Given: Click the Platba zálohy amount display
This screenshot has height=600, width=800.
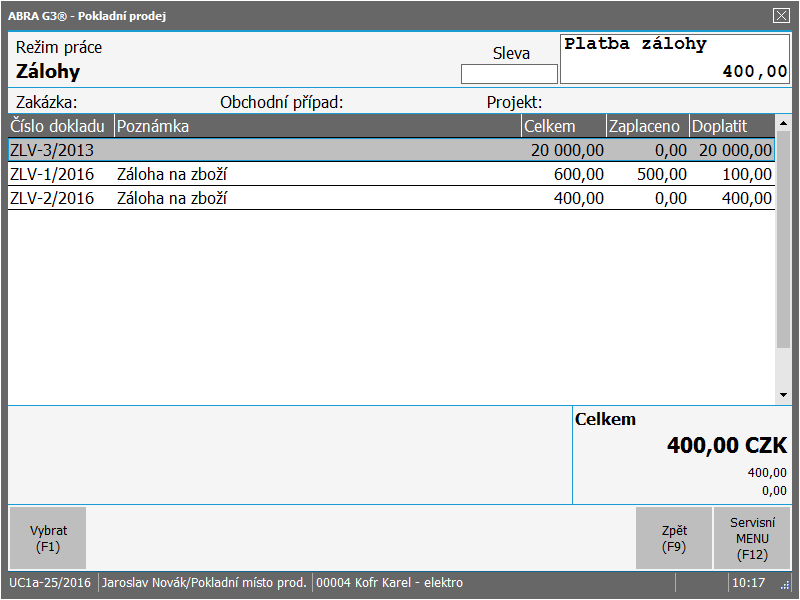Looking at the screenshot, I should coord(676,59).
